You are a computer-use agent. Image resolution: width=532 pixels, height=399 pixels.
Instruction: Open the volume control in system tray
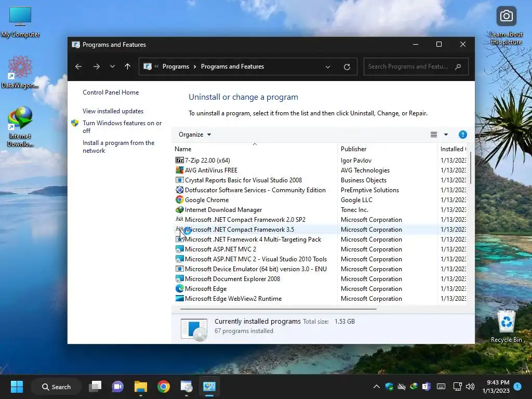click(x=470, y=387)
